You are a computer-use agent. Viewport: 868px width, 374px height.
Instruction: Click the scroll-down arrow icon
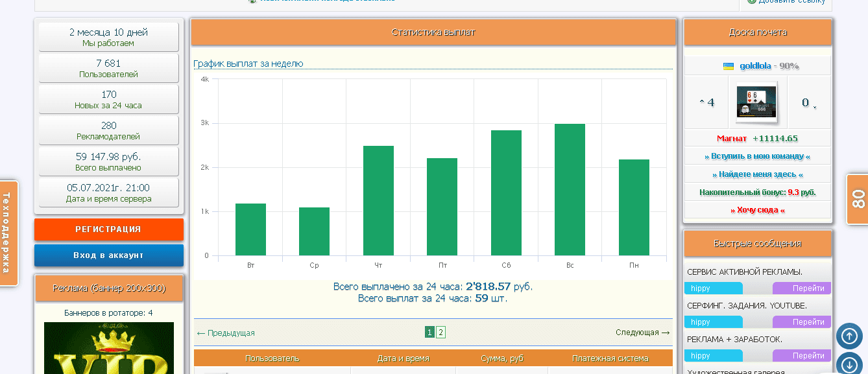click(x=849, y=363)
